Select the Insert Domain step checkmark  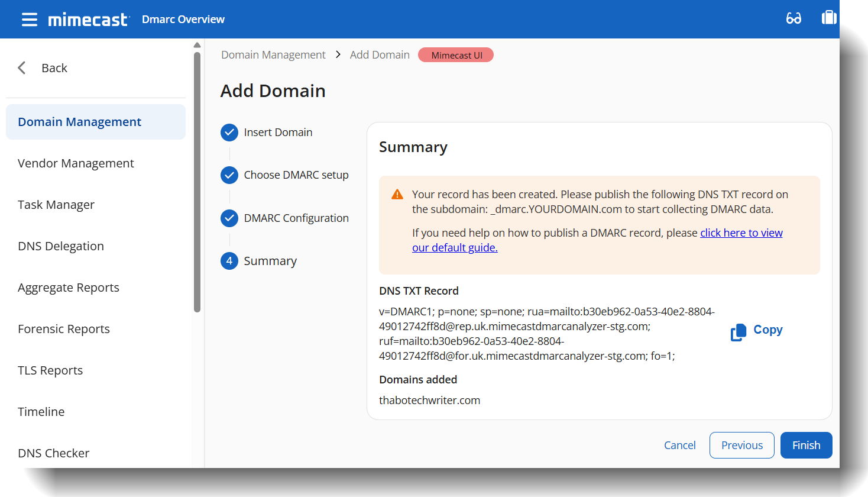pos(229,133)
